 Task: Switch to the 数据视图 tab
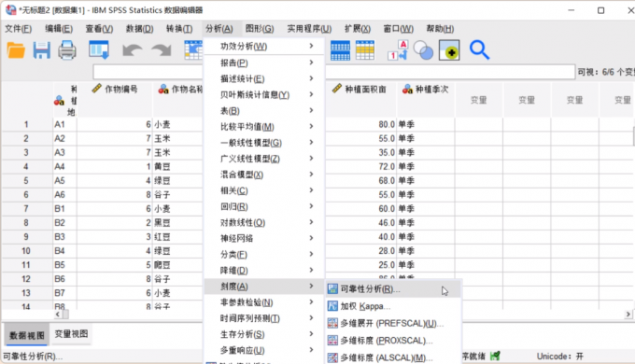27,335
